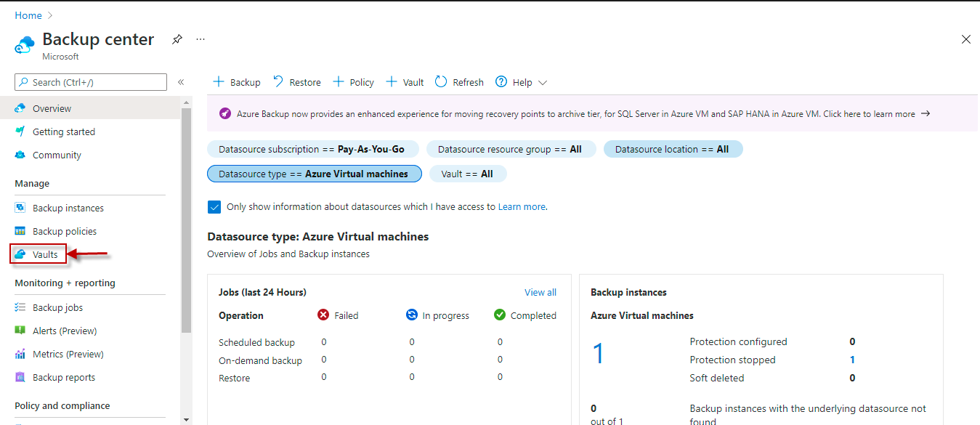Refresh the Backup center view

tap(459, 82)
